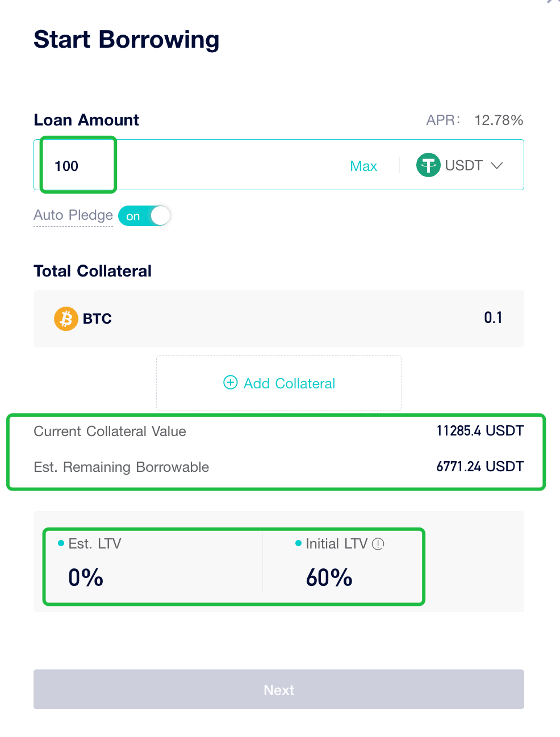Click the Initial LTV bullet indicator
The image size is (560, 737).
[x=297, y=543]
